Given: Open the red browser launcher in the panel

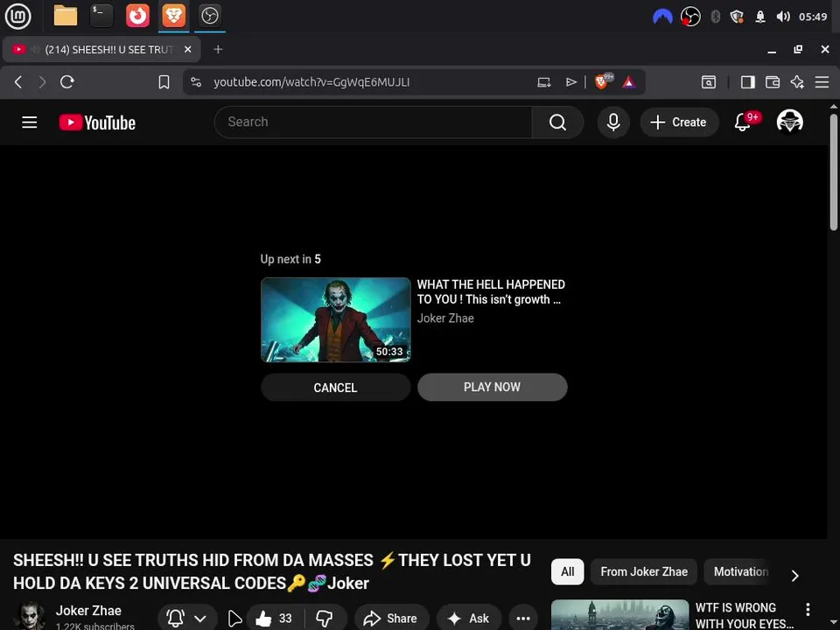Looking at the screenshot, I should coord(137,16).
